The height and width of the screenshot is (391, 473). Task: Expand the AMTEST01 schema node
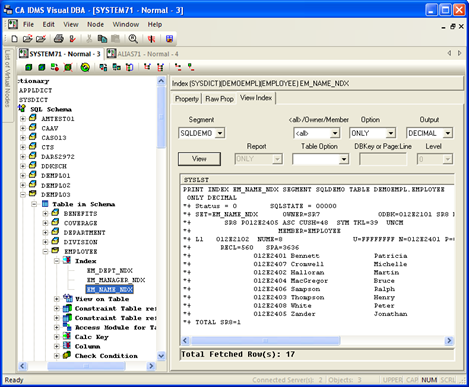tap(23, 119)
